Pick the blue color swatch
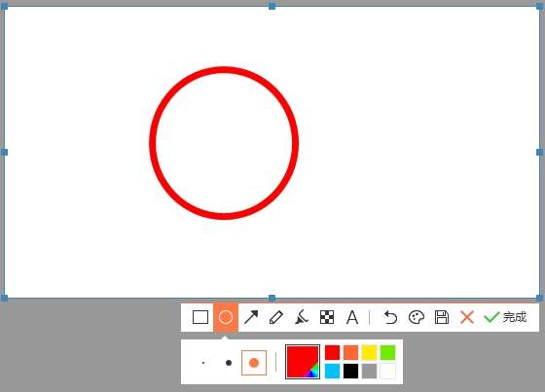The image size is (545, 392). pyautogui.click(x=332, y=372)
